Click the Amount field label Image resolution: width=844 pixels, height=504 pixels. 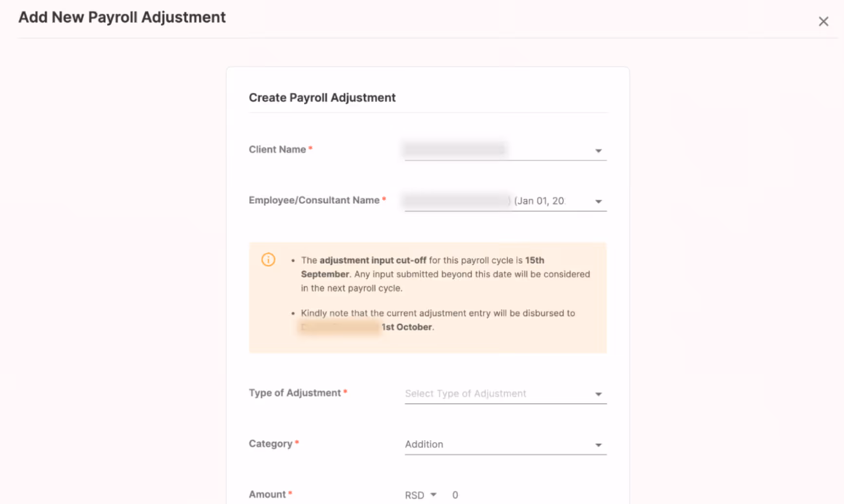[267, 494]
